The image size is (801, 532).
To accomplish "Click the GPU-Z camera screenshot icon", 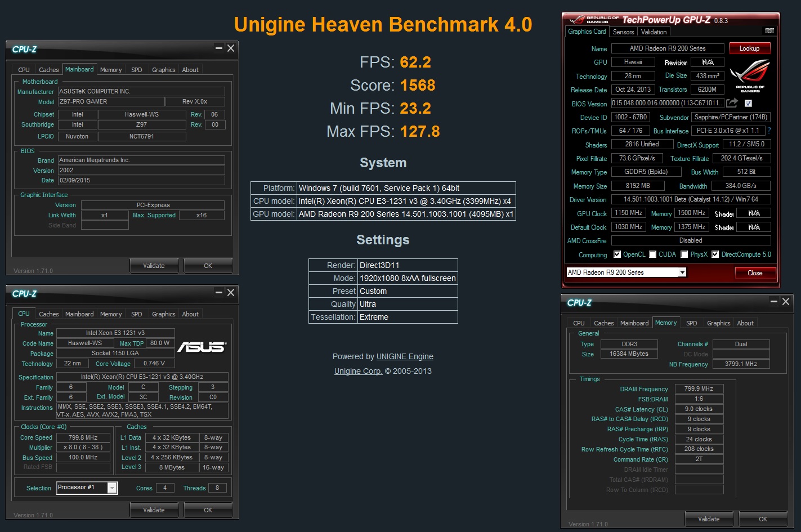I will [x=769, y=31].
